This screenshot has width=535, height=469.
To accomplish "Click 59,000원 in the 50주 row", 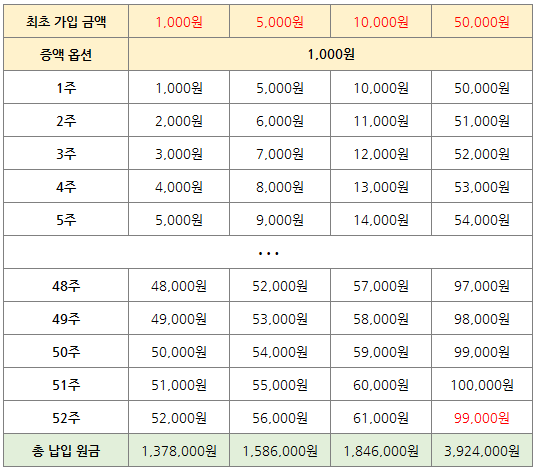I will coord(381,351).
